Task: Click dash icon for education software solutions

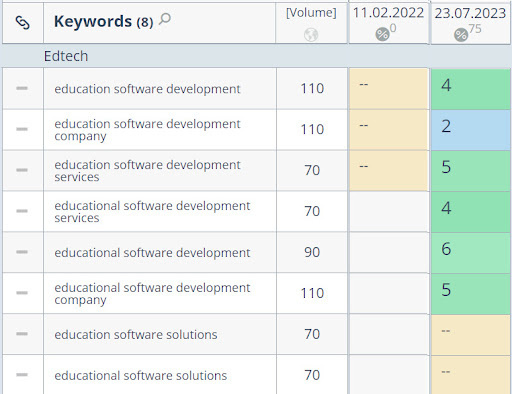Action: pyautogui.click(x=22, y=334)
